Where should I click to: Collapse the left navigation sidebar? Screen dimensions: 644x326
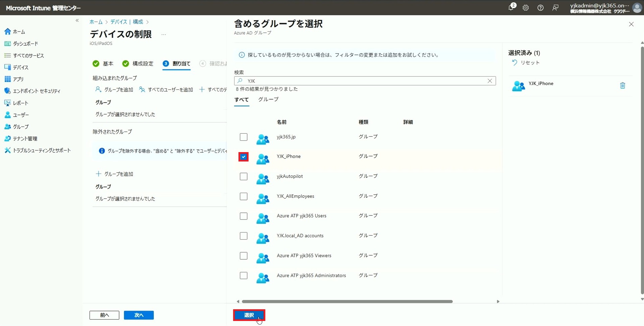click(77, 21)
